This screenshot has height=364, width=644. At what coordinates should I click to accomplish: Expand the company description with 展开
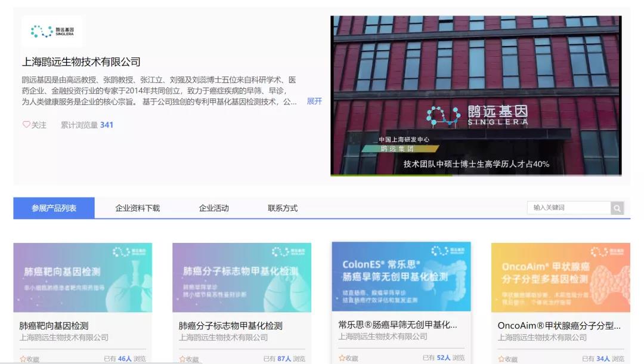click(x=314, y=101)
